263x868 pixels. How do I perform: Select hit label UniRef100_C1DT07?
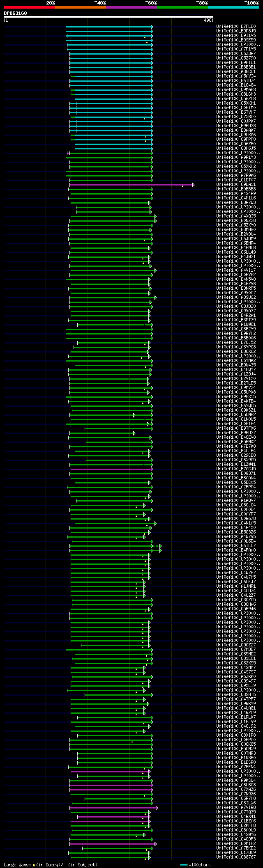tap(236, 180)
